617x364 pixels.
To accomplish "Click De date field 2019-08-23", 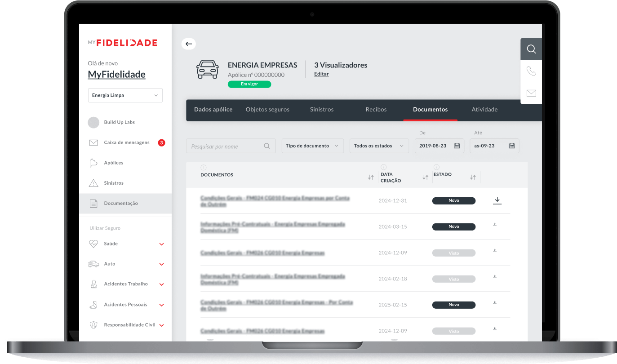I will pyautogui.click(x=439, y=146).
